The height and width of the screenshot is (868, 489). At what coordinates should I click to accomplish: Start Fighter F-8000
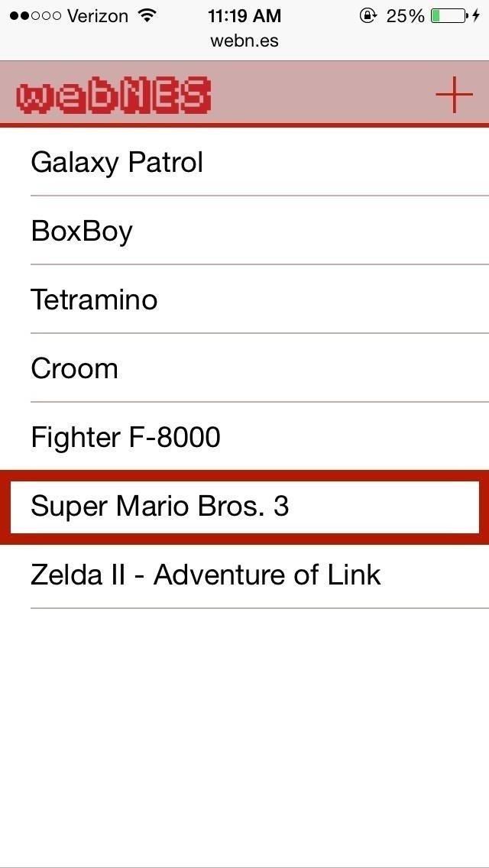pyautogui.click(x=125, y=437)
